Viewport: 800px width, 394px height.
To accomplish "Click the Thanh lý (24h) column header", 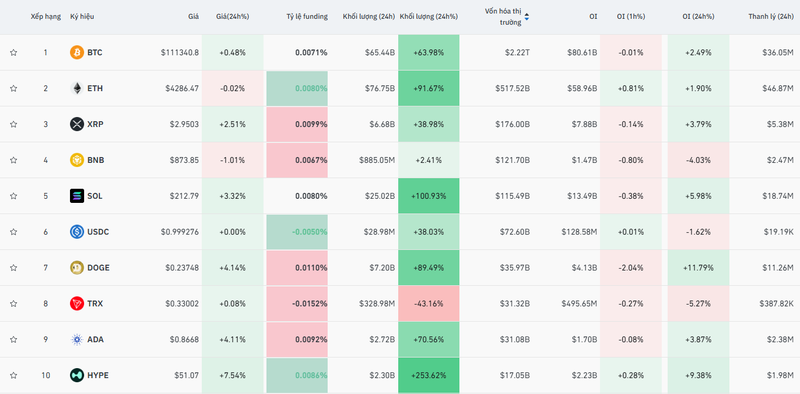I will pyautogui.click(x=771, y=16).
